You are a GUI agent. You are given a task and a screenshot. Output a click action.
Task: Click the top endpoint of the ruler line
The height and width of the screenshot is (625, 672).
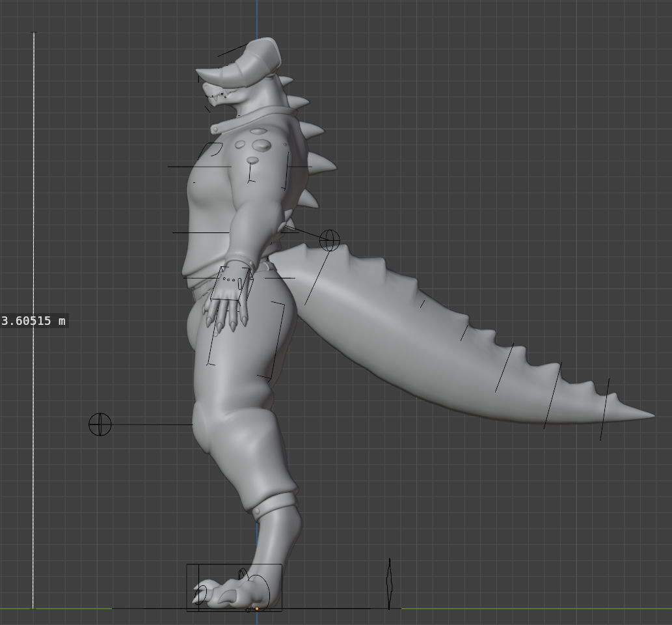[34, 33]
